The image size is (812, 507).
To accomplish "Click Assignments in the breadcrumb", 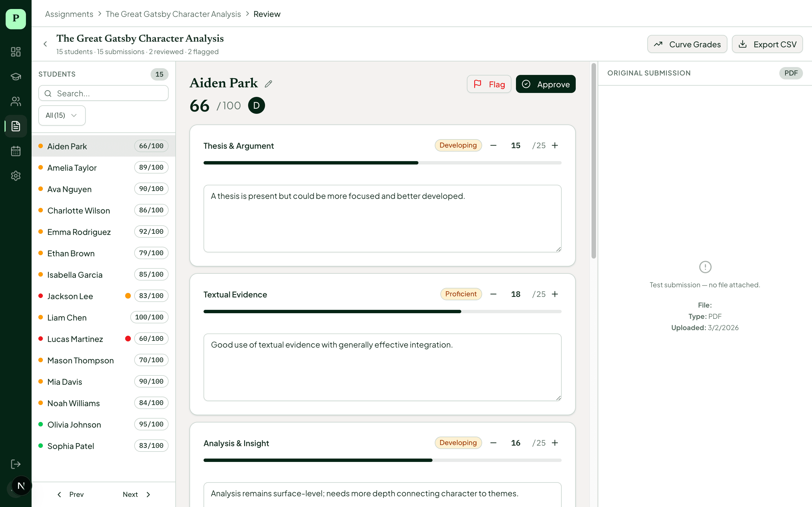I will (69, 14).
